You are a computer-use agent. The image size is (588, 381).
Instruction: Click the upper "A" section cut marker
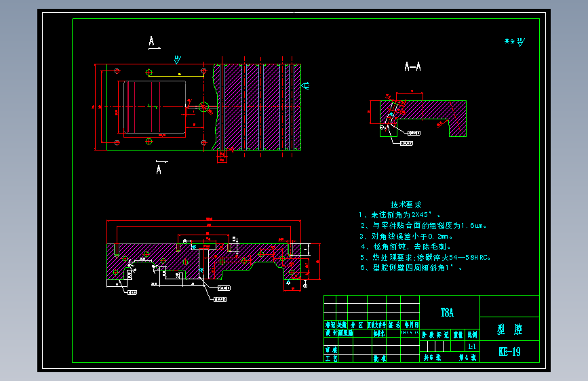[x=151, y=41]
